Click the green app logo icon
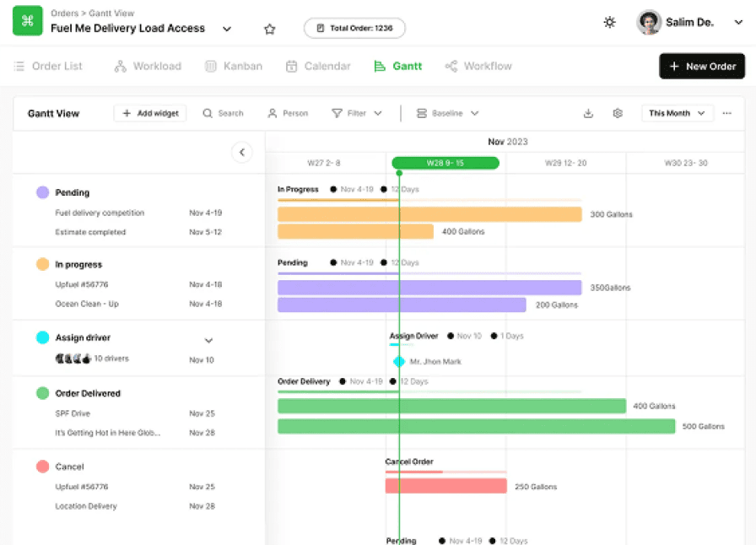The height and width of the screenshot is (545, 756). 28,22
